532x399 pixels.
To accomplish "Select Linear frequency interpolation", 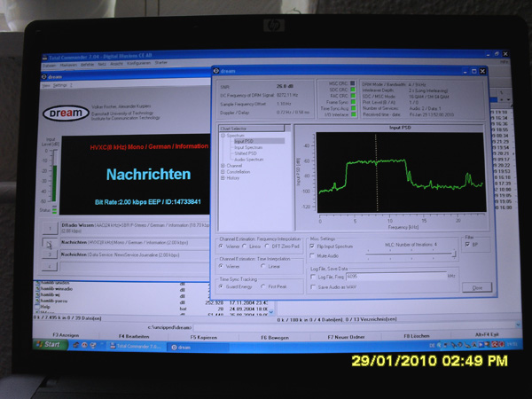I will (245, 246).
